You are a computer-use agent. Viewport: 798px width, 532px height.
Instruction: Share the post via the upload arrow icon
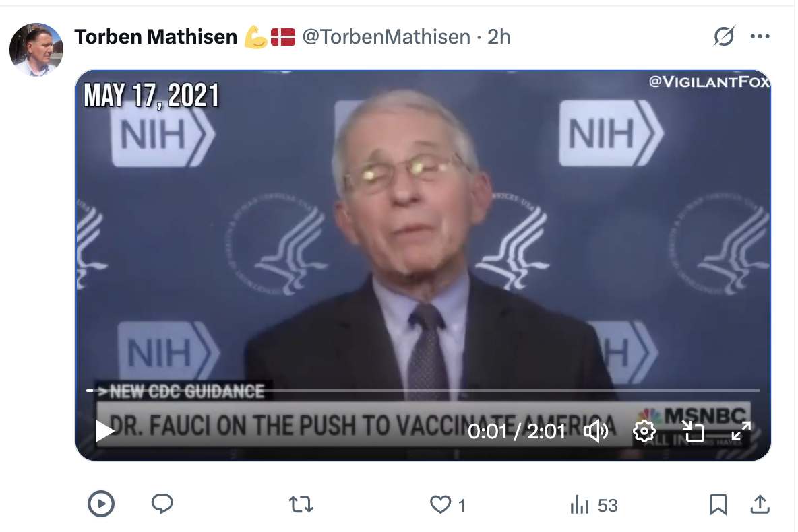(760, 504)
